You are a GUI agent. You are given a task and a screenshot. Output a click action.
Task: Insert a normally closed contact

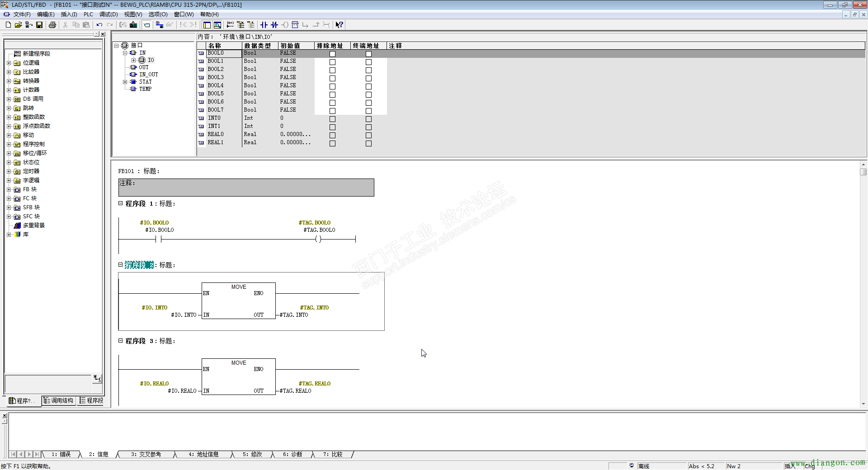point(274,25)
